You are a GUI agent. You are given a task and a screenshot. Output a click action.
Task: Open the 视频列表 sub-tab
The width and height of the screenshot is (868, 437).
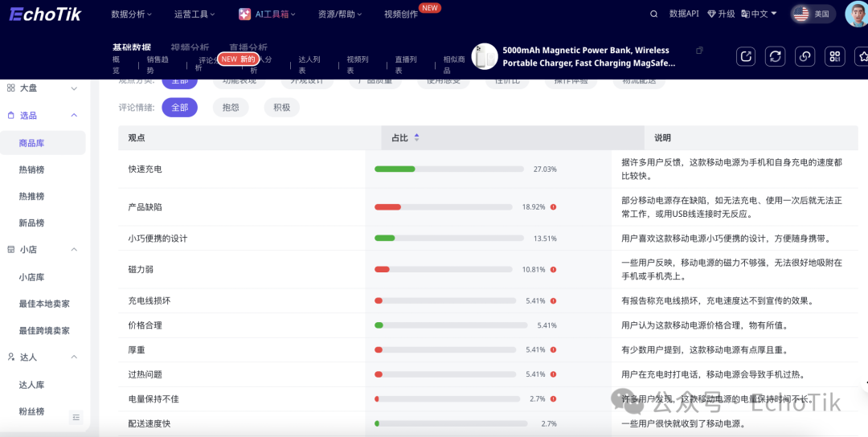click(358, 65)
